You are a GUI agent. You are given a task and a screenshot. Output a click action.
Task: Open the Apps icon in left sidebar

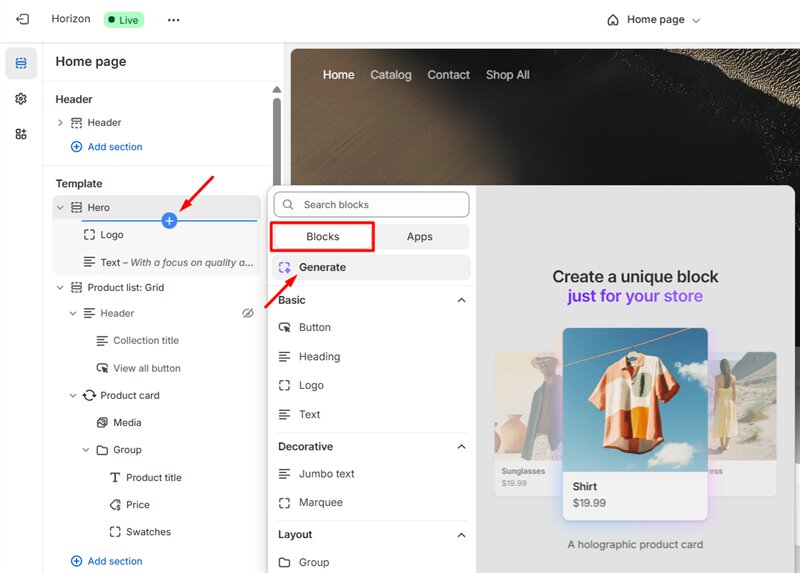21,134
